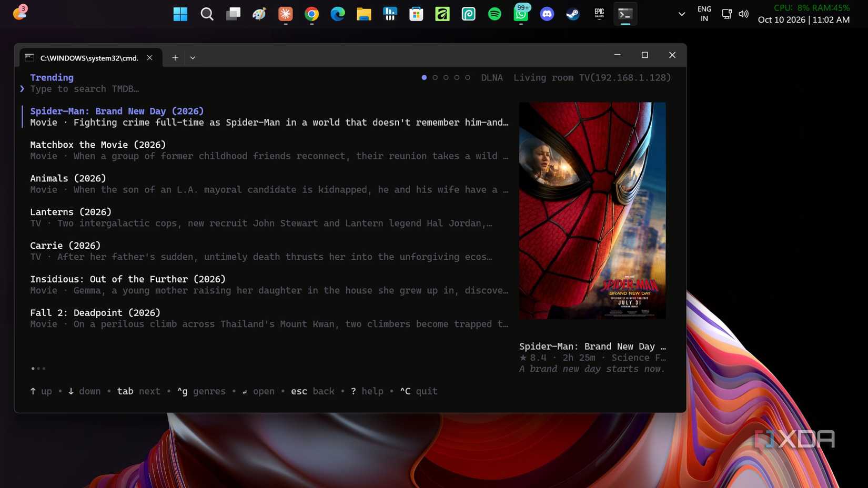The width and height of the screenshot is (868, 488).
Task: Select the first filled page indicator dot
Action: 424,77
